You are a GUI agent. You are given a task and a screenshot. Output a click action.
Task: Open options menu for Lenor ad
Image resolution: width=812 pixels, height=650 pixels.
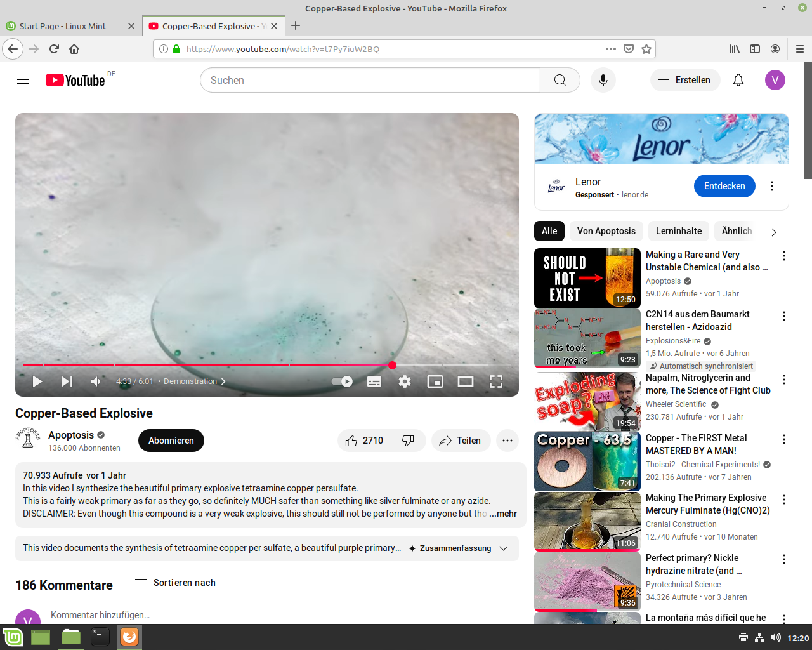(772, 186)
